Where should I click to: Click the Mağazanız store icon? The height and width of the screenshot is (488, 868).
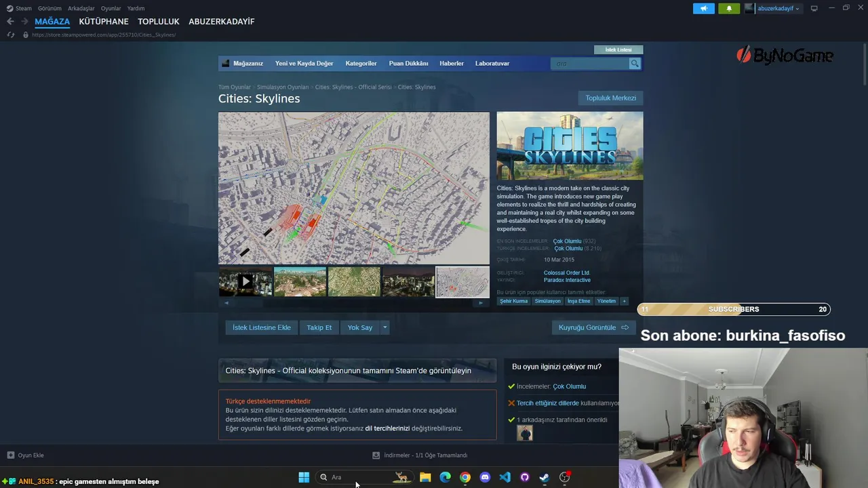coord(226,63)
